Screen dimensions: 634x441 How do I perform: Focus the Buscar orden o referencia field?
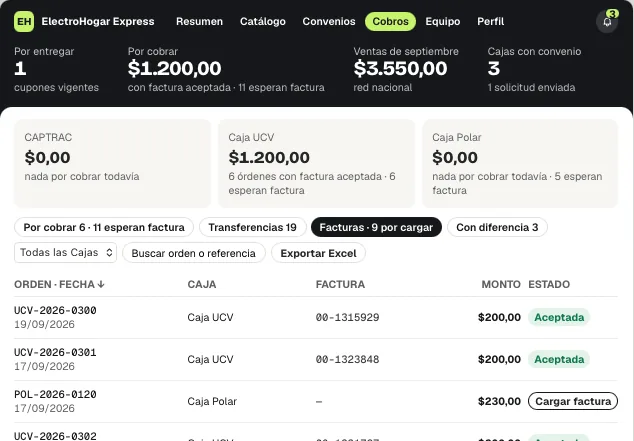pyautogui.click(x=194, y=253)
